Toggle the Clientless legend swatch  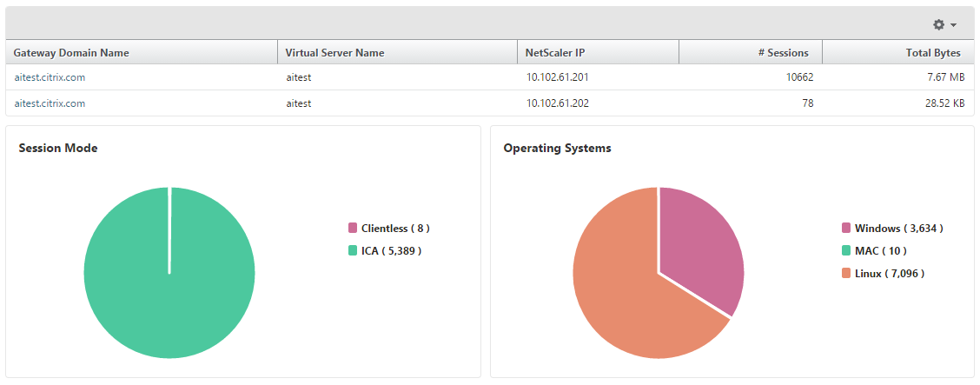pyautogui.click(x=353, y=229)
